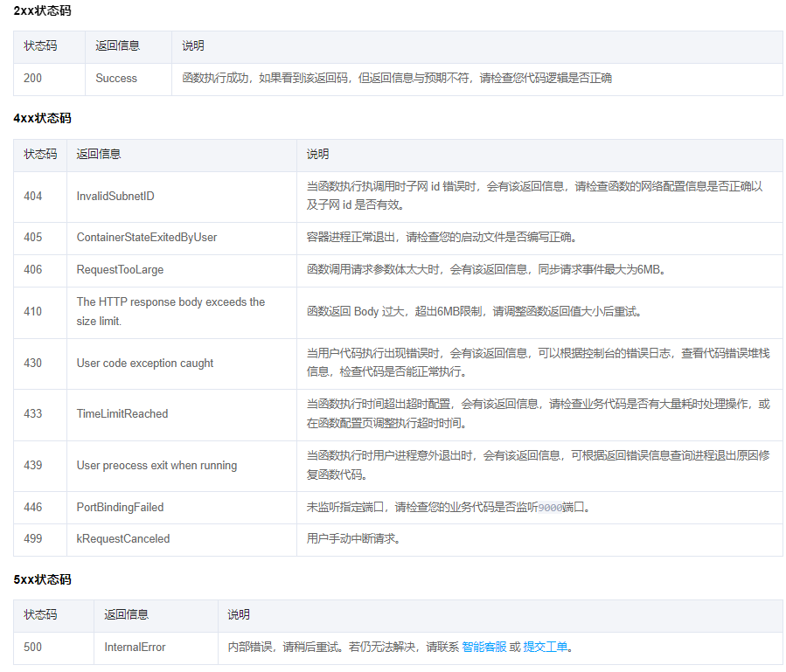The image size is (786, 672).
Task: Click the 9000 port code snippet
Action: [550, 508]
